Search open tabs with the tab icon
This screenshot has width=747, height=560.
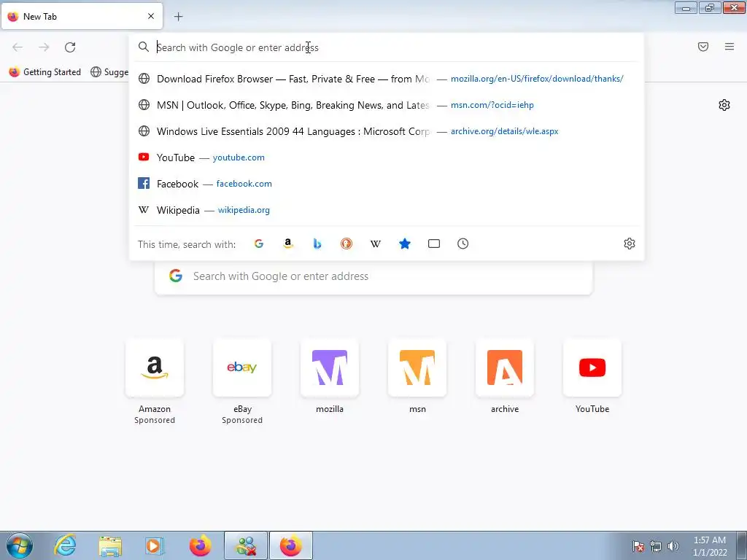pyautogui.click(x=433, y=244)
